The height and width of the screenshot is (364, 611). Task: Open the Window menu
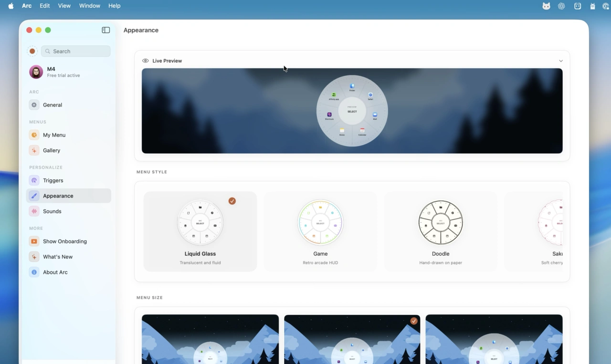(90, 6)
